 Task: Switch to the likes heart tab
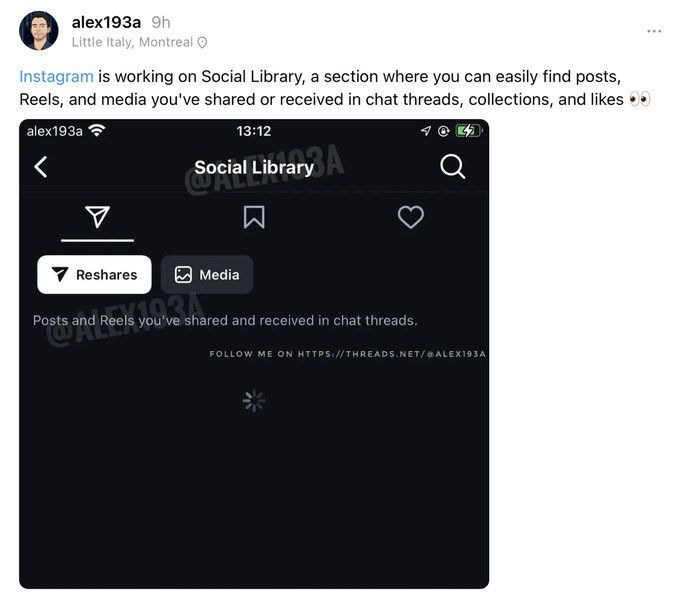(411, 217)
